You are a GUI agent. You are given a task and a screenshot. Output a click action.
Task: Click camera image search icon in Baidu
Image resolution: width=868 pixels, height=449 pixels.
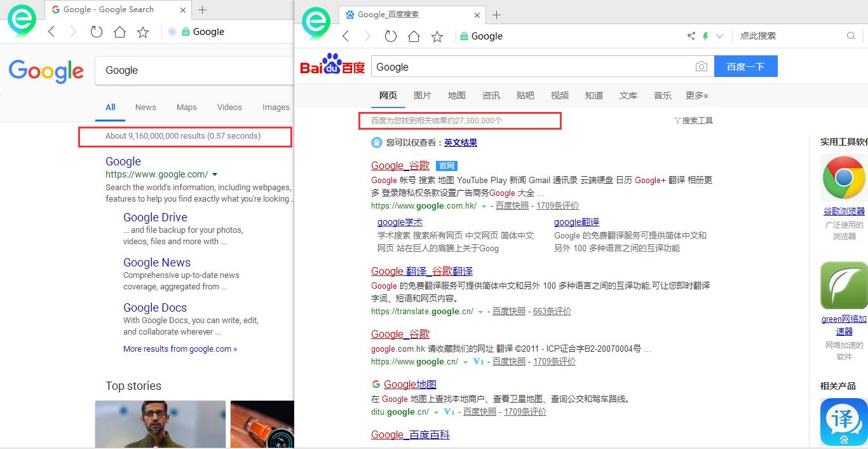tap(701, 67)
